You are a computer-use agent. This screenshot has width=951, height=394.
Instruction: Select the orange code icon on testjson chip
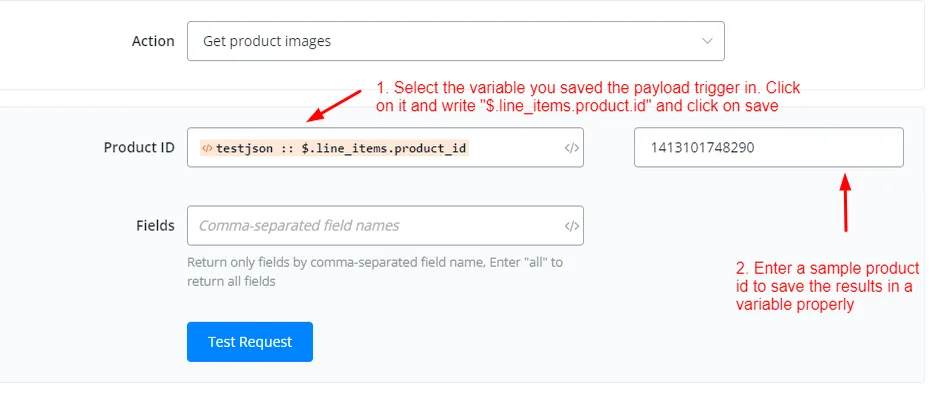207,147
